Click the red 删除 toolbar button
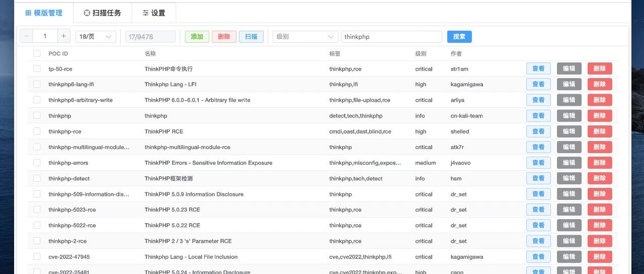644x274 pixels. (224, 36)
